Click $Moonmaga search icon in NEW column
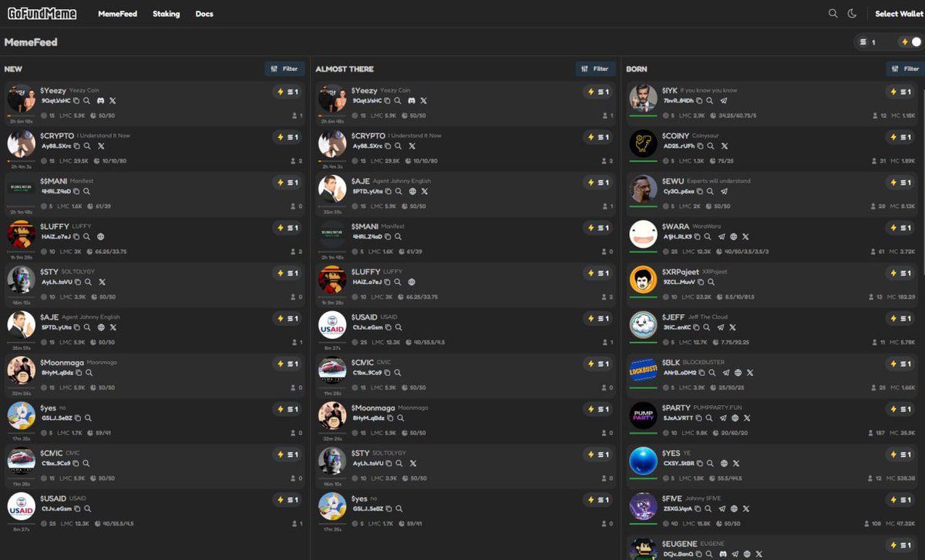The width and height of the screenshot is (925, 560). click(89, 373)
